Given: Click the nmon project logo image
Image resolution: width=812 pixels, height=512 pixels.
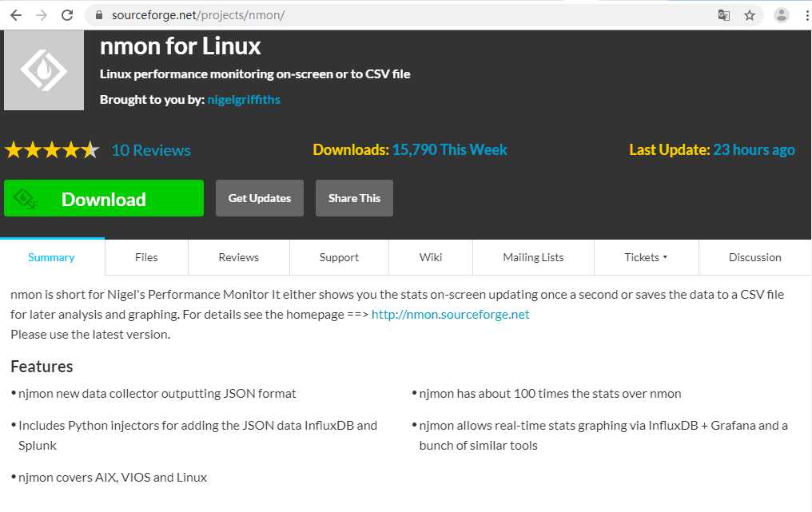Looking at the screenshot, I should (44, 69).
